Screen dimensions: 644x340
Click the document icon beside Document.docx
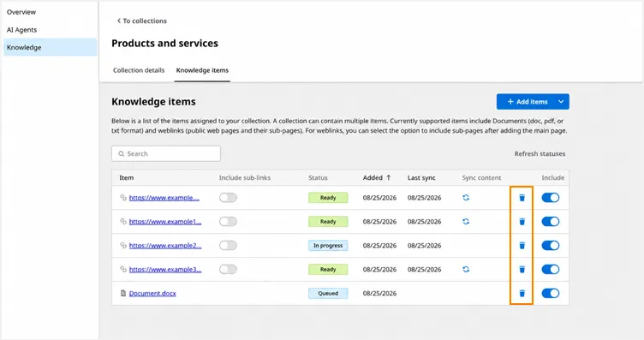(122, 293)
